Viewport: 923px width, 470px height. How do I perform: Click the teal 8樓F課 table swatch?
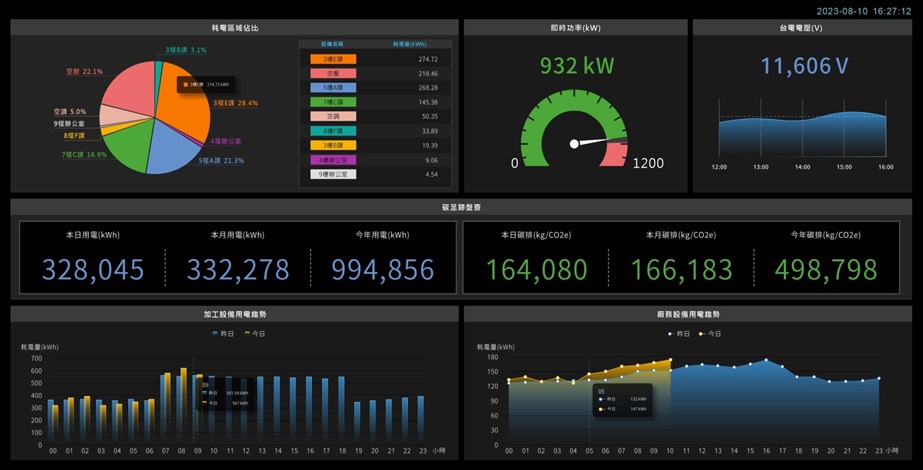(333, 131)
